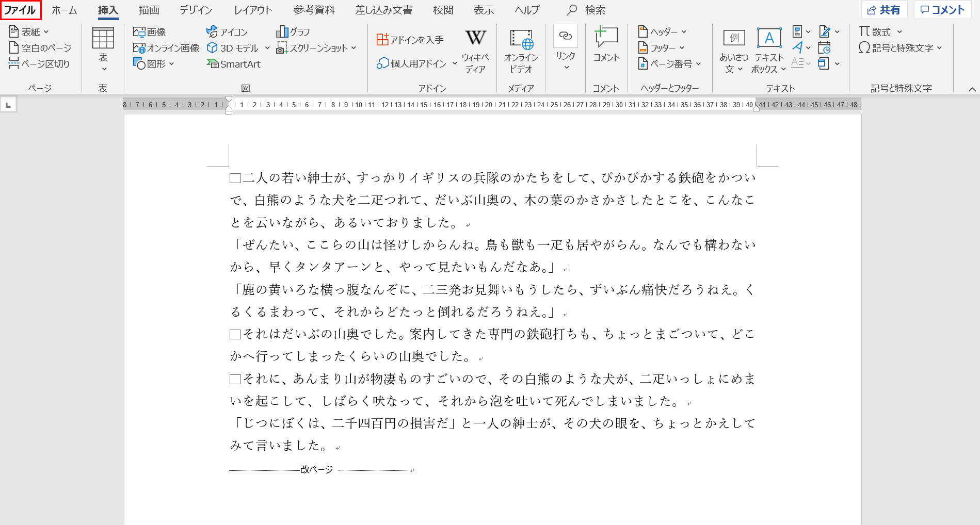980x525 pixels.
Task: Insert date and time
Action: pyautogui.click(x=825, y=48)
